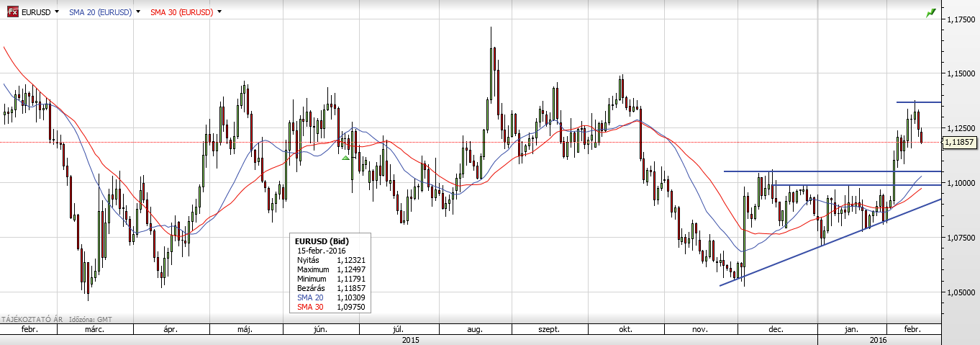This screenshot has height=345, width=980.
Task: Click the red Fx instrument icon
Action: tap(13, 12)
